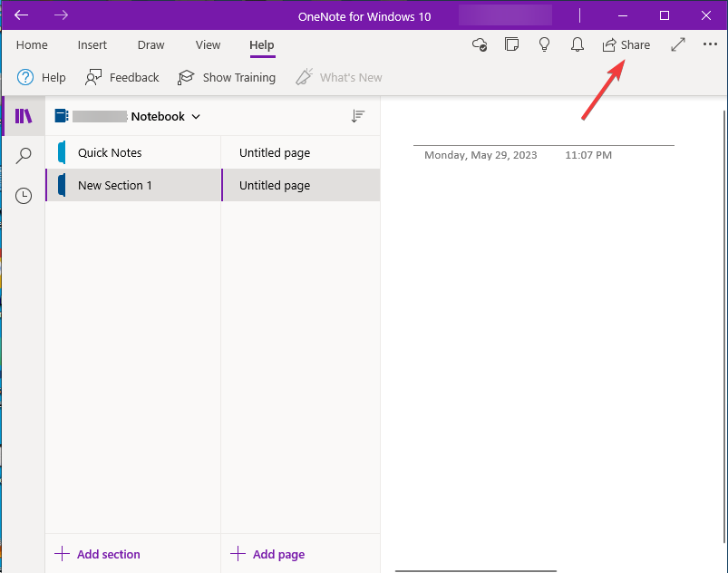728x573 pixels.
Task: Select the Help tab
Action: click(x=262, y=45)
